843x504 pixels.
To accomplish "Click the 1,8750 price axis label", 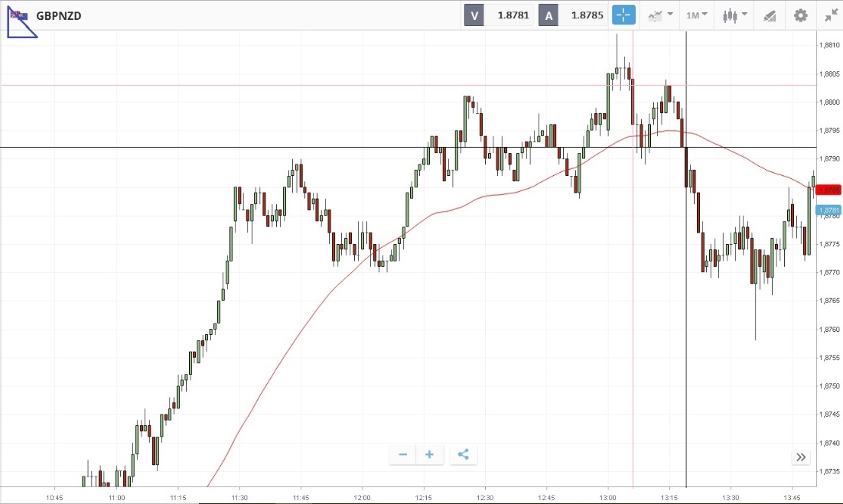I will tap(829, 385).
